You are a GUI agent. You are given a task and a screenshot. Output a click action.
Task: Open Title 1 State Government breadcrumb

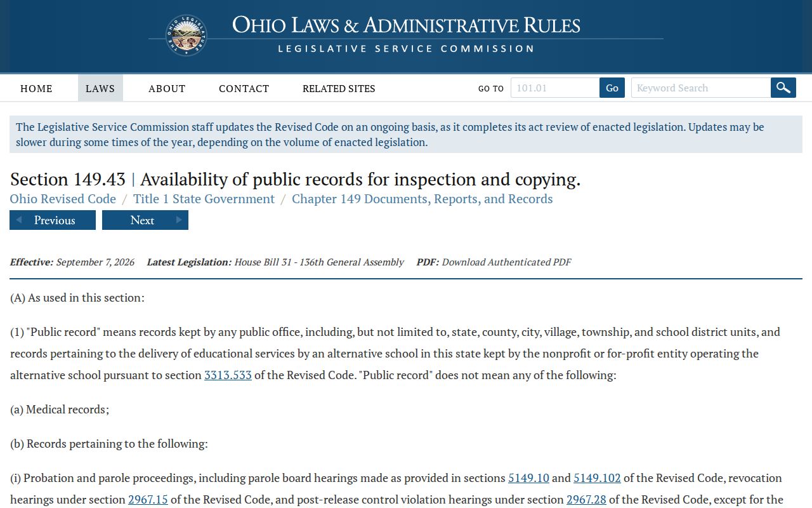(x=204, y=199)
